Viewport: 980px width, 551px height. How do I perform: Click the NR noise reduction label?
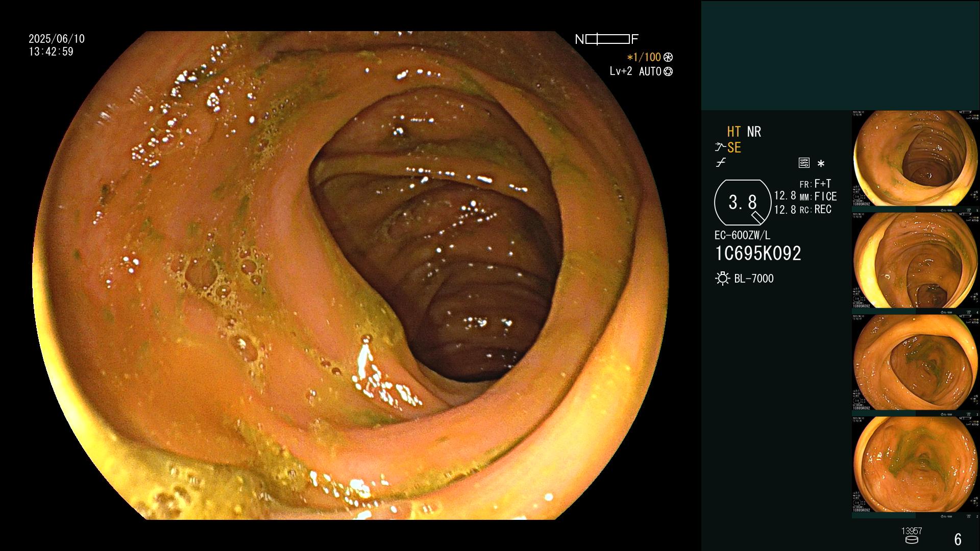click(x=754, y=132)
